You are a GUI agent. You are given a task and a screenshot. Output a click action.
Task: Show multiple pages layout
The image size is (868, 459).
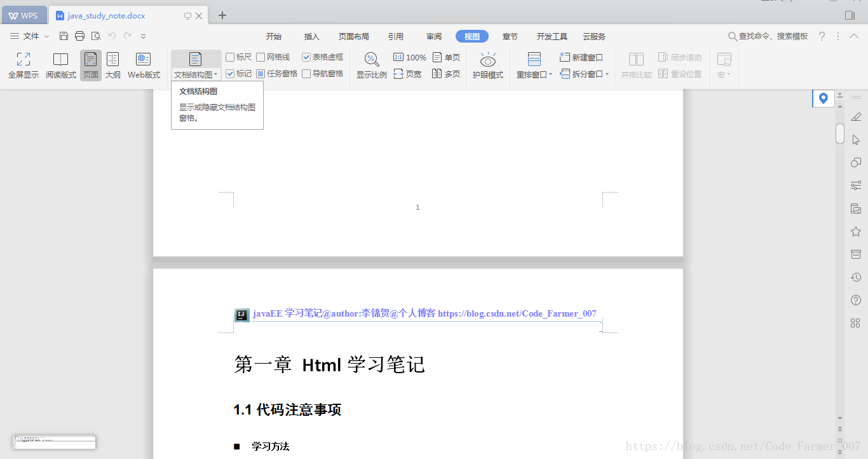(x=446, y=74)
